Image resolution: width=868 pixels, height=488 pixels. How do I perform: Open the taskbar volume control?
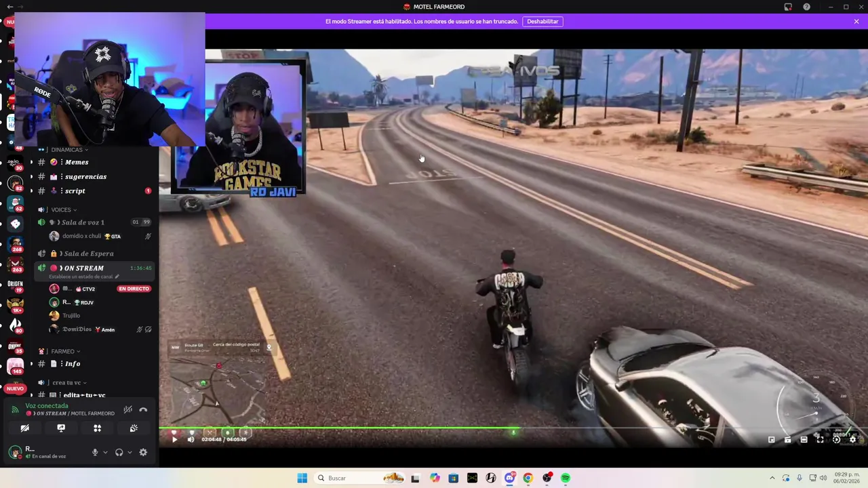[823, 479]
